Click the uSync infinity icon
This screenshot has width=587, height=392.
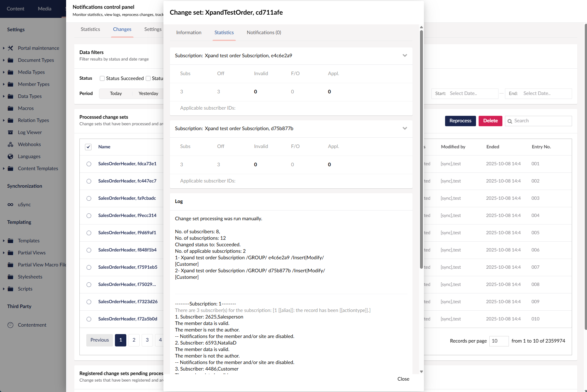[10, 205]
